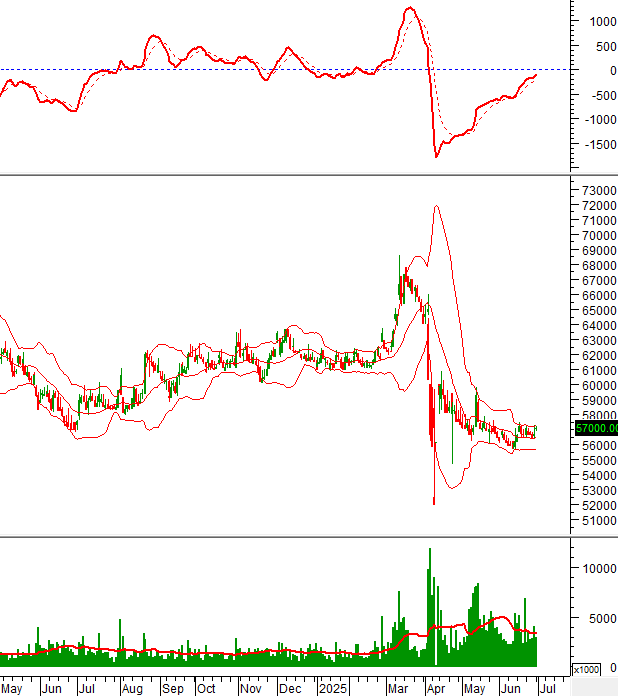Click the blue dotted zero line in oscillator

[x=284, y=70]
